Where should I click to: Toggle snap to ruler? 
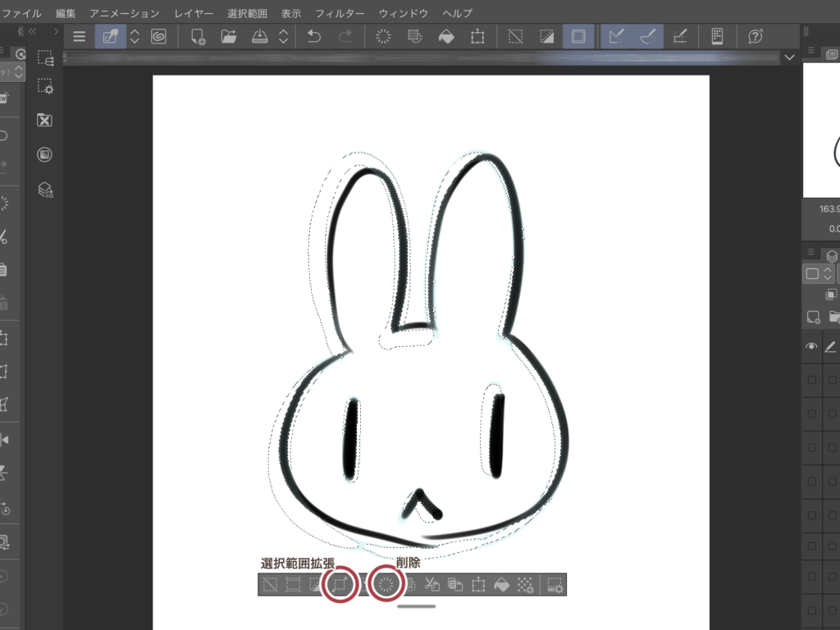pyautogui.click(x=617, y=36)
